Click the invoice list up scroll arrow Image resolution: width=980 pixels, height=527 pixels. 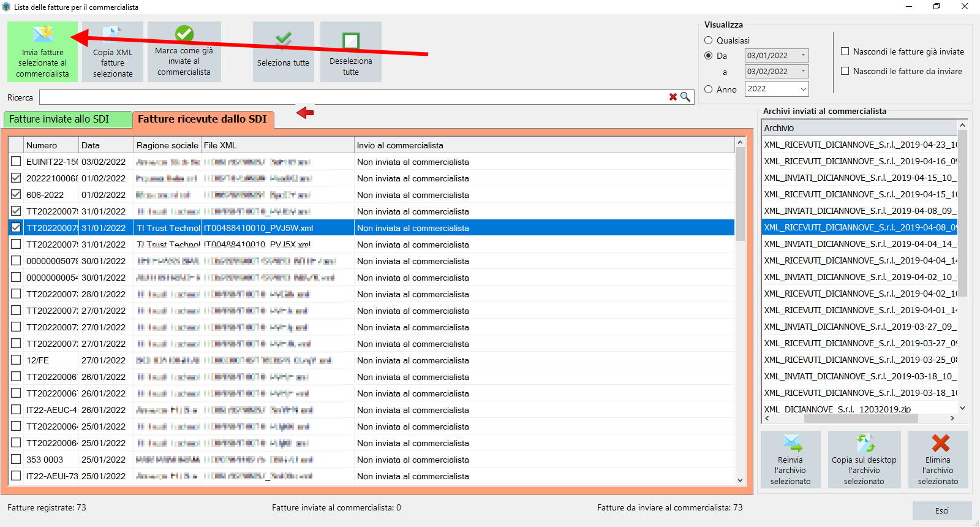(x=740, y=142)
